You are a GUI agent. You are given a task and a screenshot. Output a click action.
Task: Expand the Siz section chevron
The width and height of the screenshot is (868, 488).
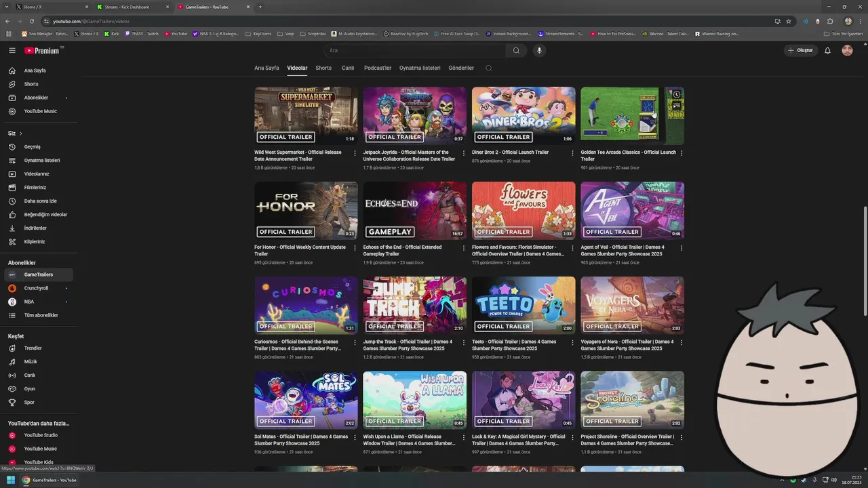click(21, 134)
